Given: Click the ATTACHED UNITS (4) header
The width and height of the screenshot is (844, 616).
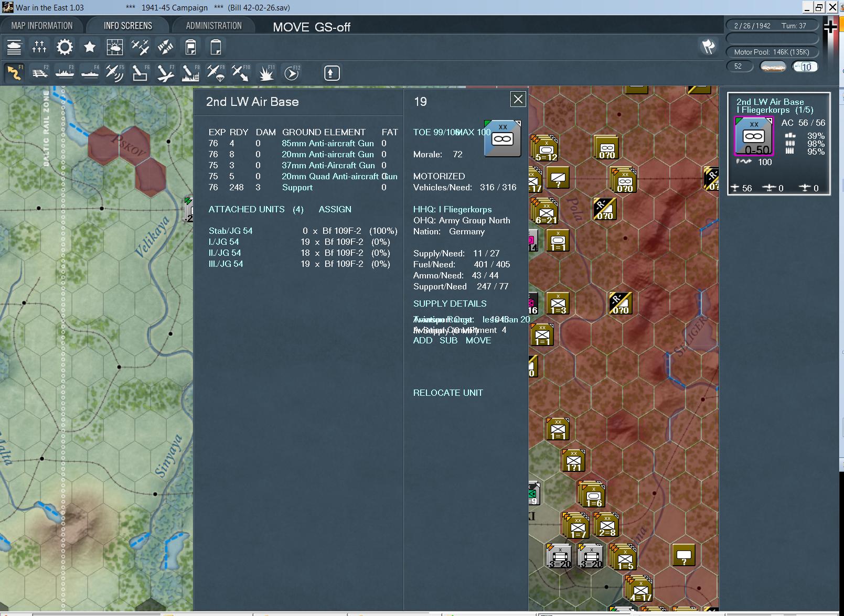Looking at the screenshot, I should pyautogui.click(x=256, y=209).
